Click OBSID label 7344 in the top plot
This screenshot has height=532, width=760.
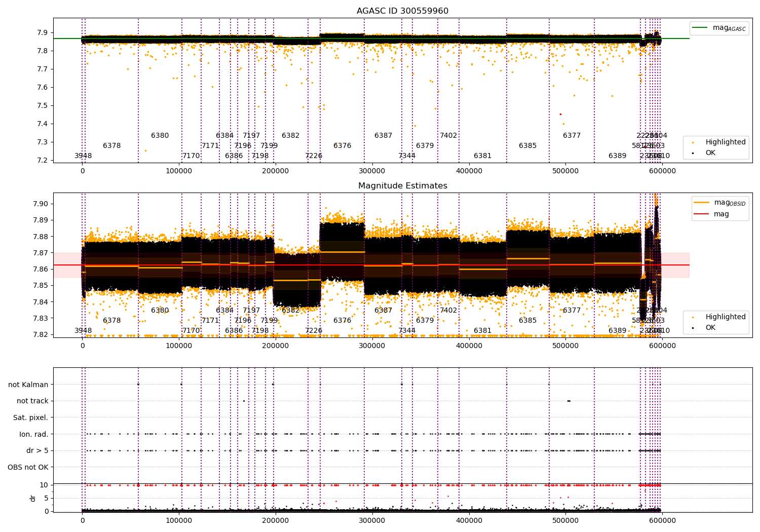(407, 156)
